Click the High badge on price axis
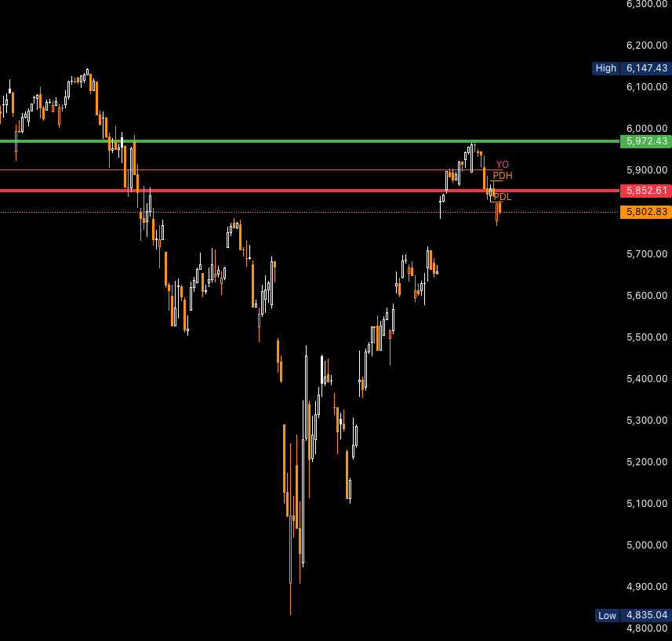 coord(605,68)
